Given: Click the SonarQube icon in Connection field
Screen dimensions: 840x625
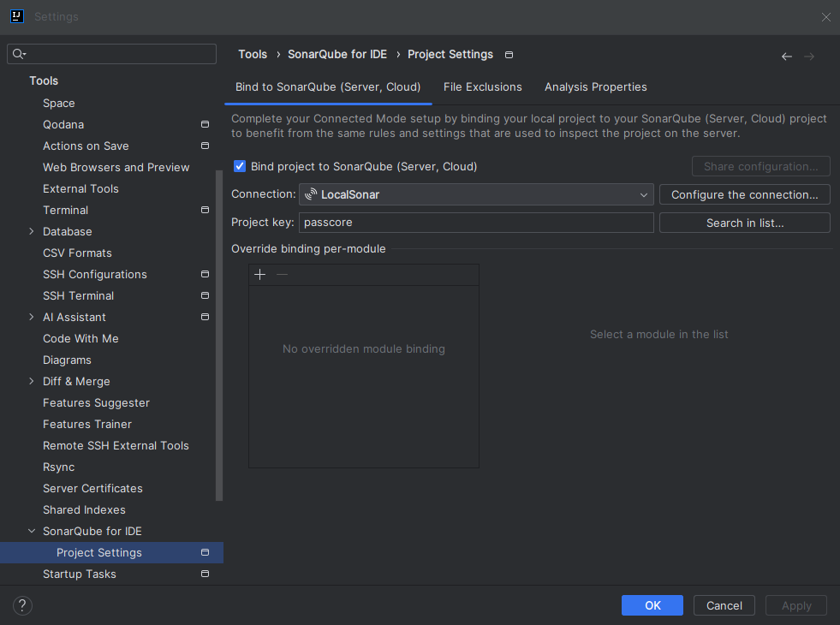Looking at the screenshot, I should pyautogui.click(x=311, y=194).
